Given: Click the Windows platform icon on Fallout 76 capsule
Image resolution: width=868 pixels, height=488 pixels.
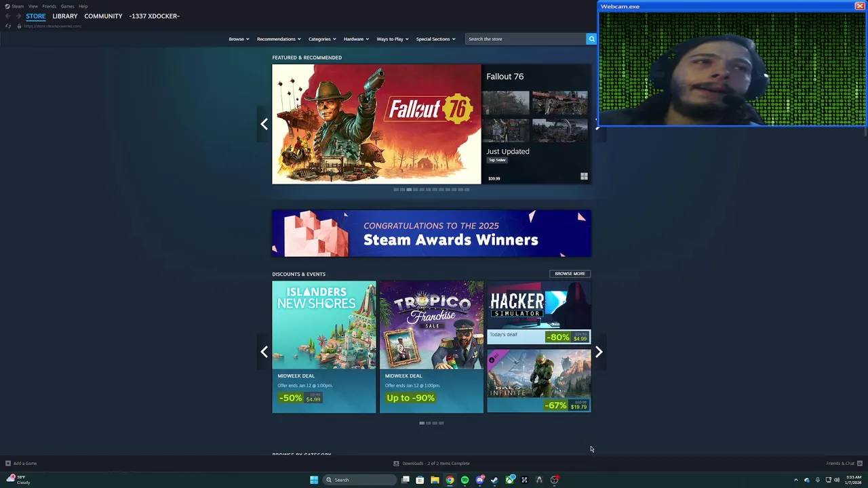Looking at the screenshot, I should click(x=584, y=177).
